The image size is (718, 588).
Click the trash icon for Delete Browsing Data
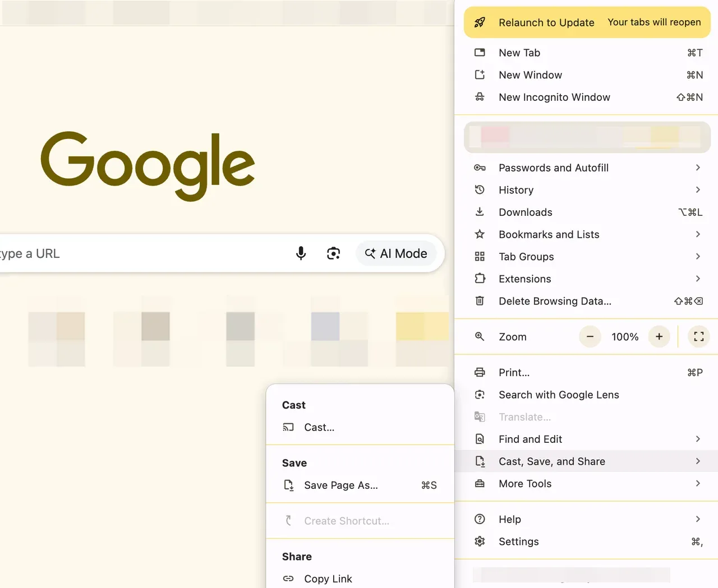coord(480,301)
